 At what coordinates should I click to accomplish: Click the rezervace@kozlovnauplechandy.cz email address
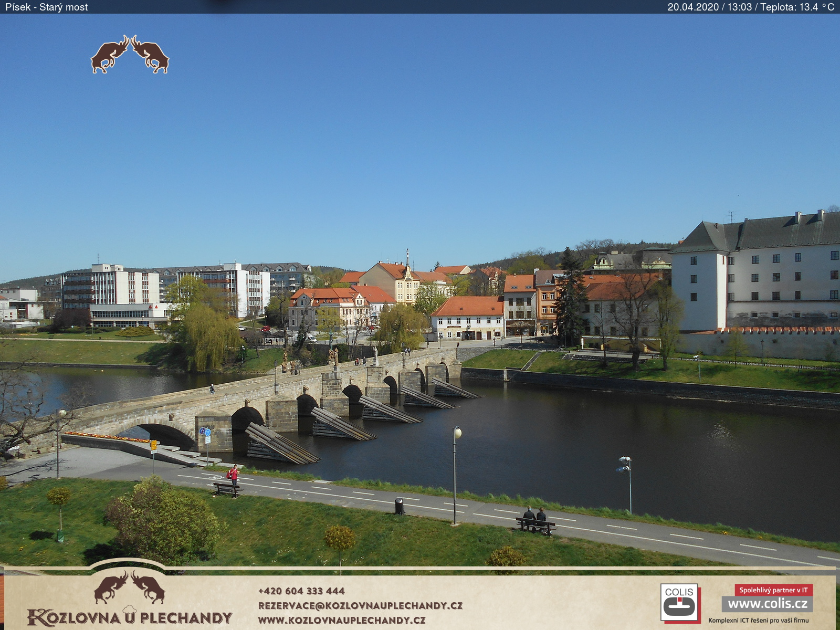point(360,605)
